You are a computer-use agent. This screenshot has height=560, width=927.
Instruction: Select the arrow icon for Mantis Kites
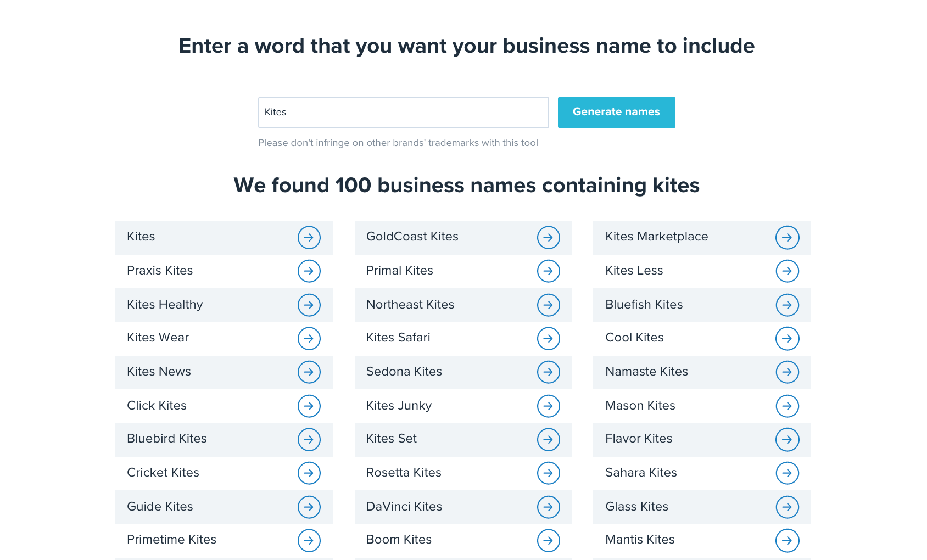(787, 541)
